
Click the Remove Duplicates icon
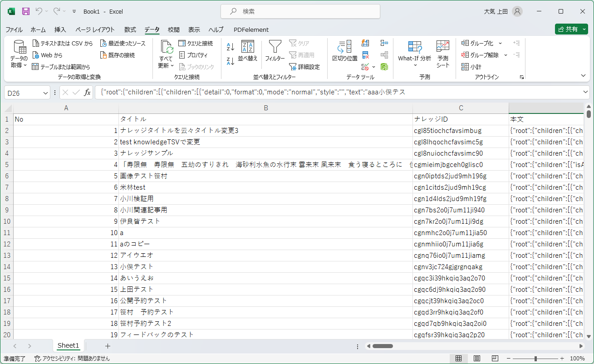point(365,55)
